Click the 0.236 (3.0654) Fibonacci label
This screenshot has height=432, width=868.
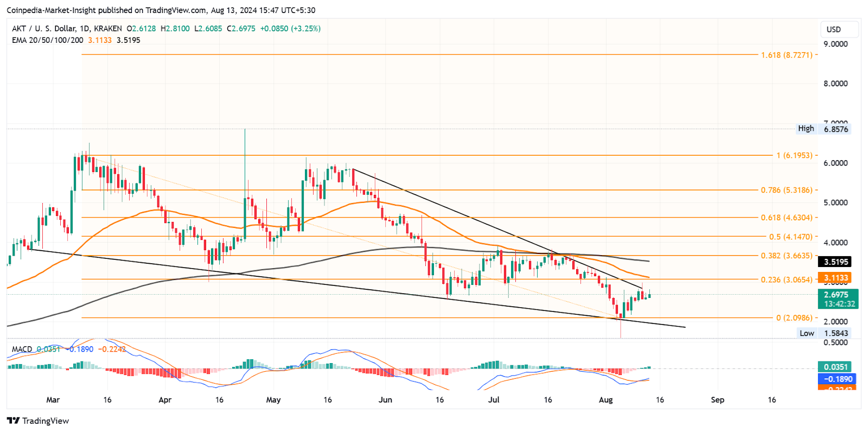pos(787,279)
